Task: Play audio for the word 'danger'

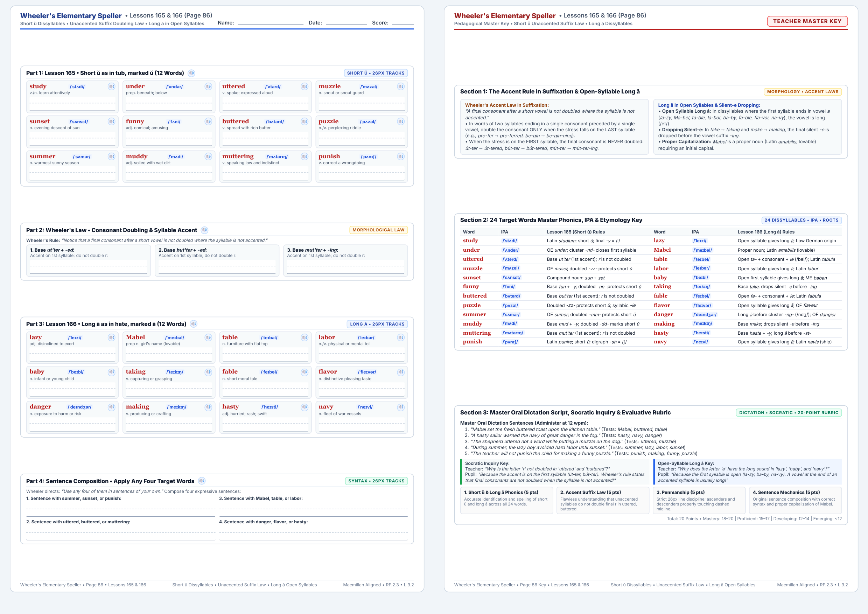Action: tap(112, 407)
